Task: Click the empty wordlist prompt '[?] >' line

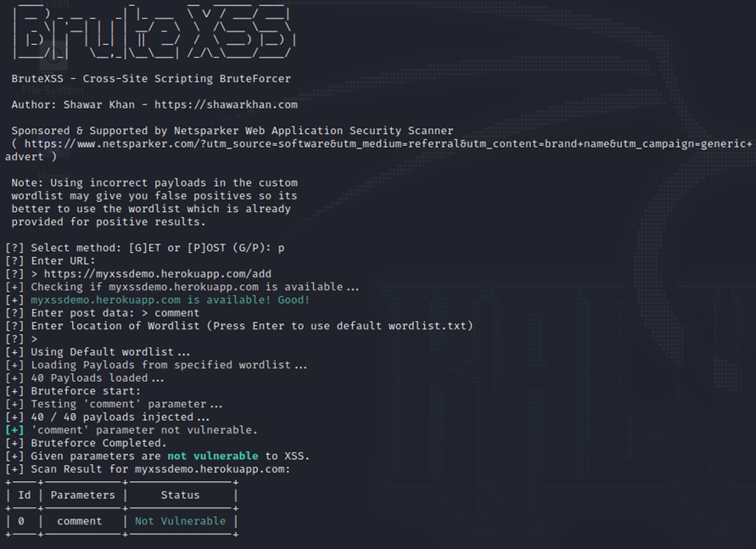Action: [21, 339]
